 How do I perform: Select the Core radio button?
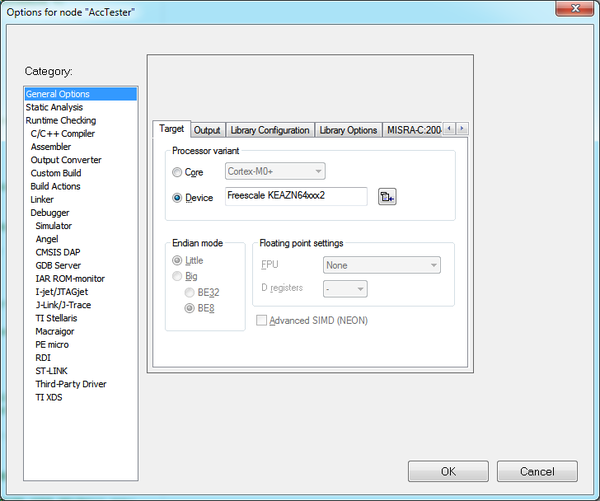[178, 172]
